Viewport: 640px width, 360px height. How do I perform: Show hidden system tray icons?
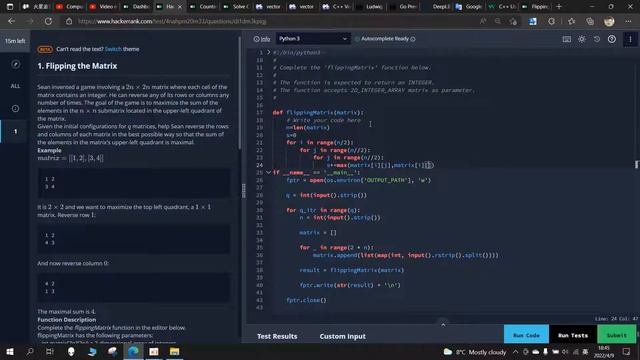click(516, 352)
